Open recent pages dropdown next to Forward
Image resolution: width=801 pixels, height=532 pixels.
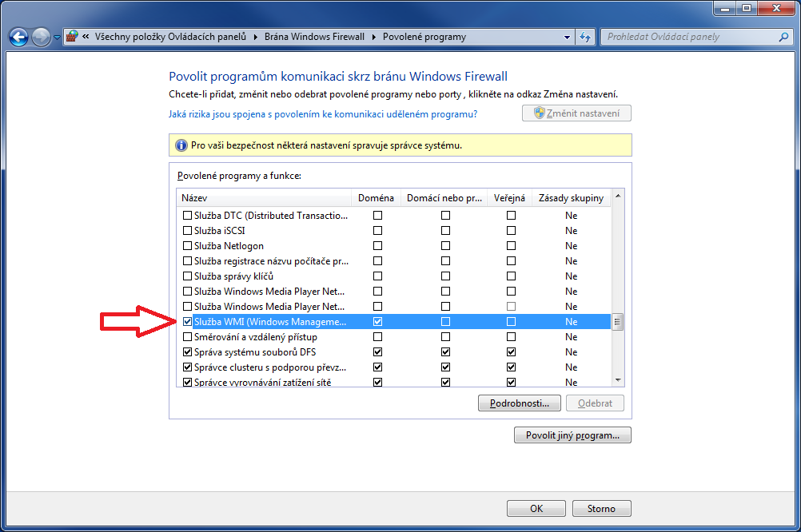57,37
